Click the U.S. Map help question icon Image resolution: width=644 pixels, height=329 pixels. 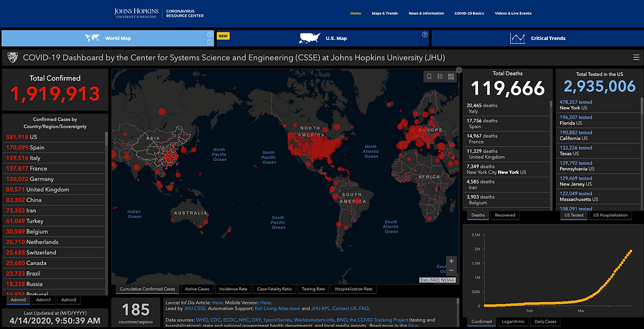pyautogui.click(x=424, y=35)
